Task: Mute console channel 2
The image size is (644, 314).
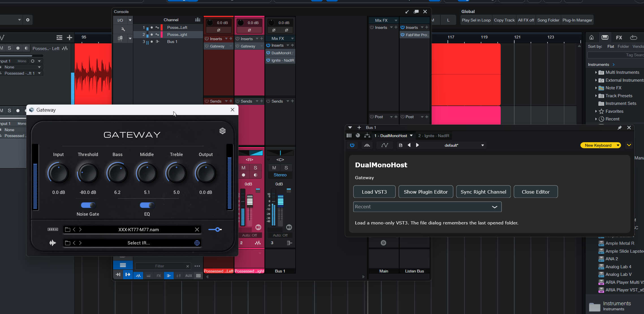Action: pos(243,168)
